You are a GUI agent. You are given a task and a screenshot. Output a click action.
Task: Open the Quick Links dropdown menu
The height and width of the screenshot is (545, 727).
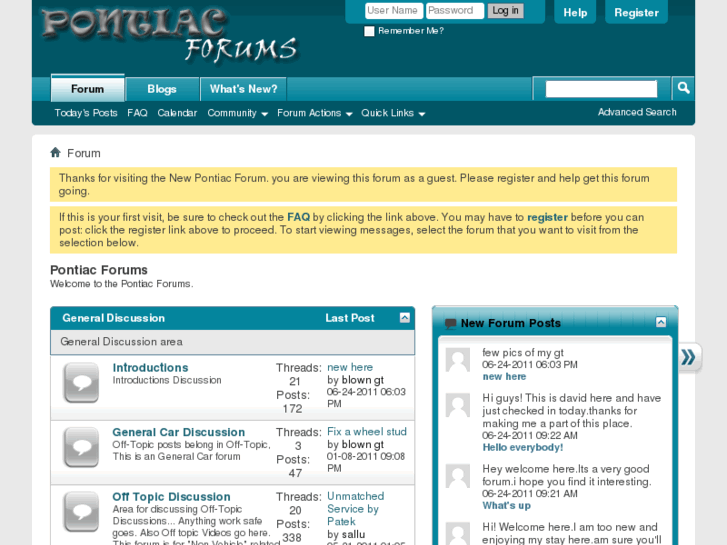click(393, 113)
